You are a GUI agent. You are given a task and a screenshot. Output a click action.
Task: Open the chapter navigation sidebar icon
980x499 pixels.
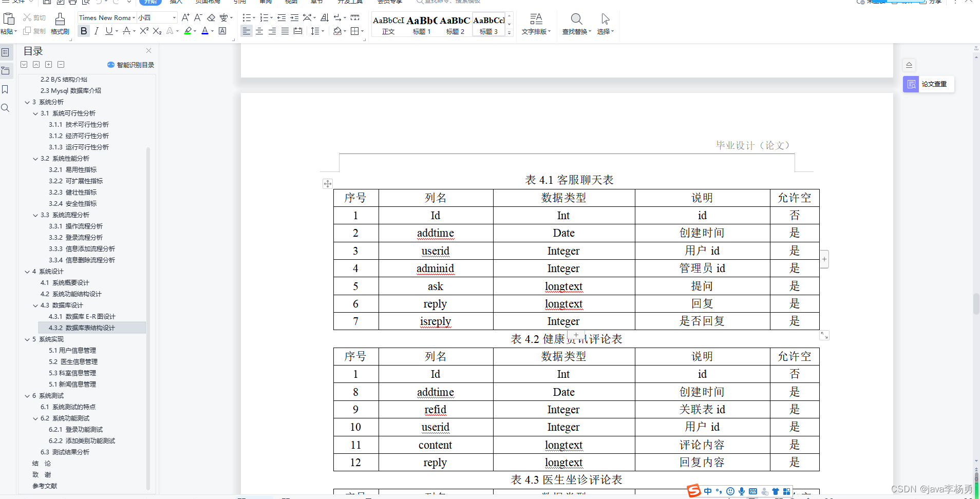tap(5, 71)
